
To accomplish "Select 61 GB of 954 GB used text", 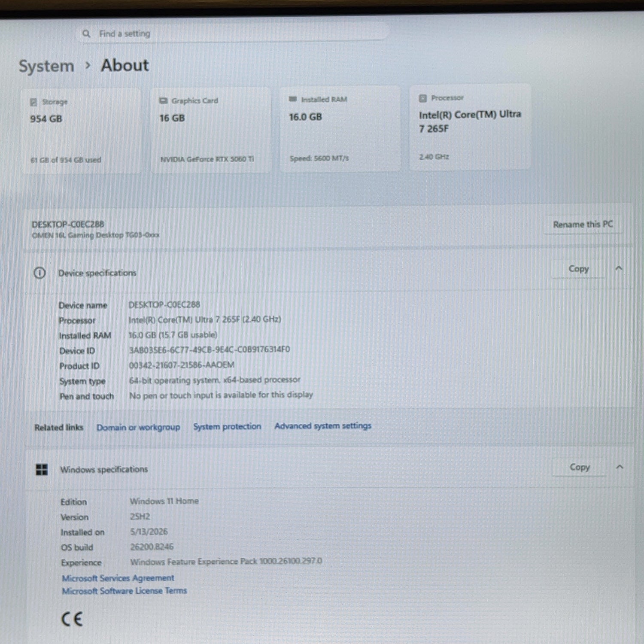I will (x=66, y=160).
